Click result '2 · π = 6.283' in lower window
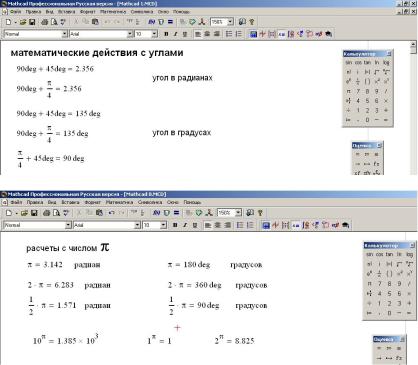The width and height of the screenshot is (418, 365). pos(50,285)
